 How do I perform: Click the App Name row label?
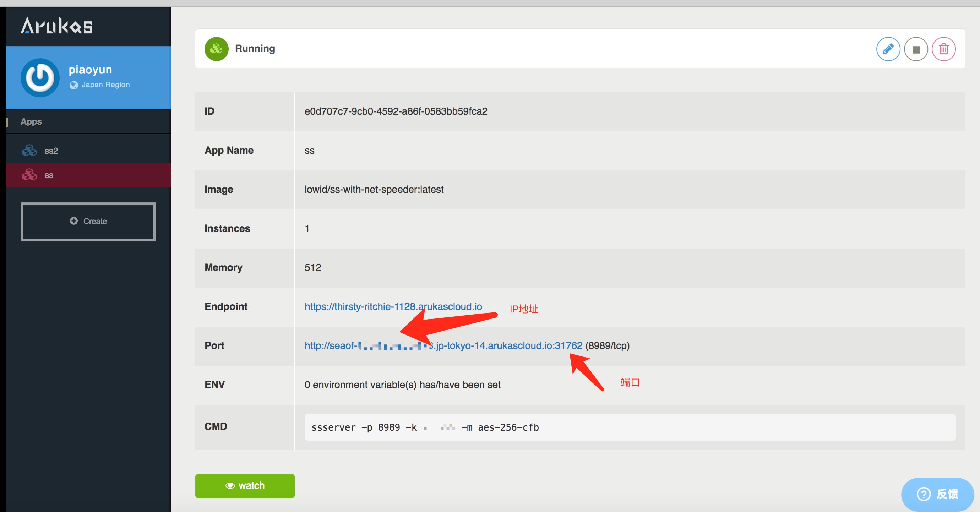[x=229, y=151]
